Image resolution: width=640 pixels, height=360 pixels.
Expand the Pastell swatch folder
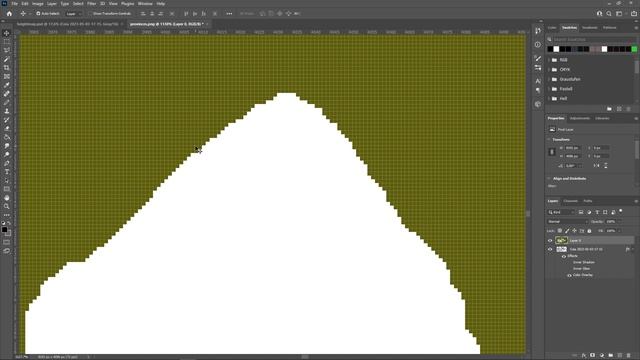(549, 89)
